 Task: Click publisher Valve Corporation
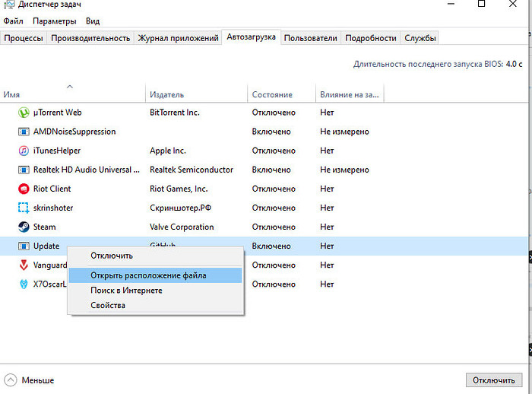182,227
